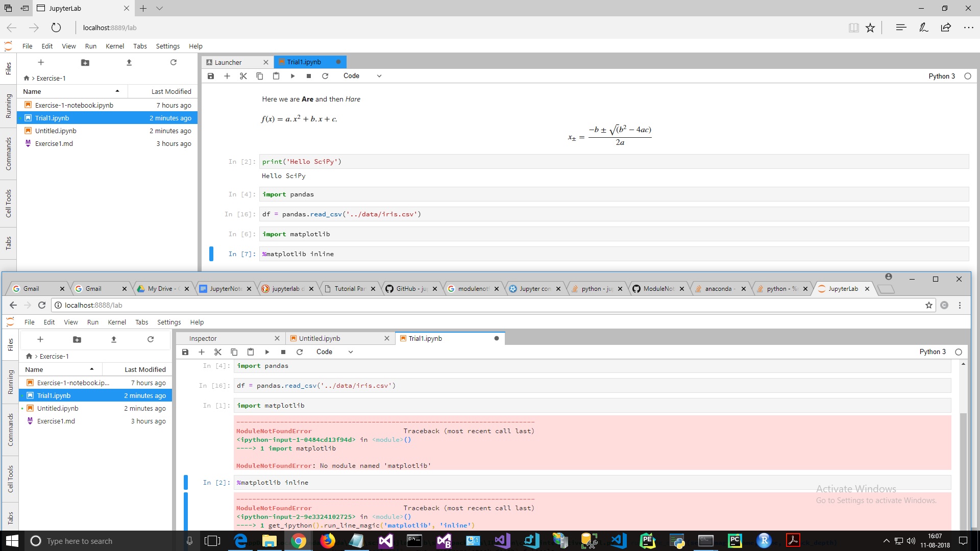The height and width of the screenshot is (551, 980).
Task: Open Kernel menu in upper JupyterLab window
Action: pos(115,46)
